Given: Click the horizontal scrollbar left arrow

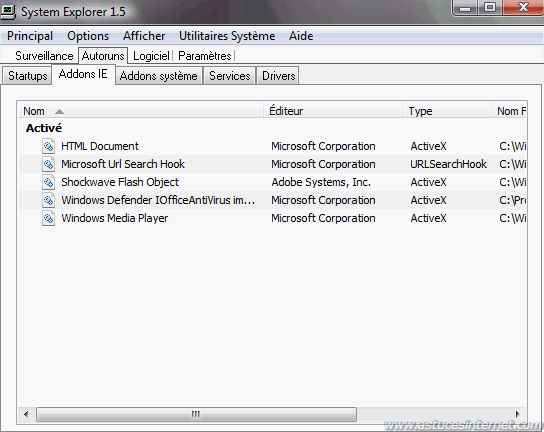Looking at the screenshot, I should 26,414.
